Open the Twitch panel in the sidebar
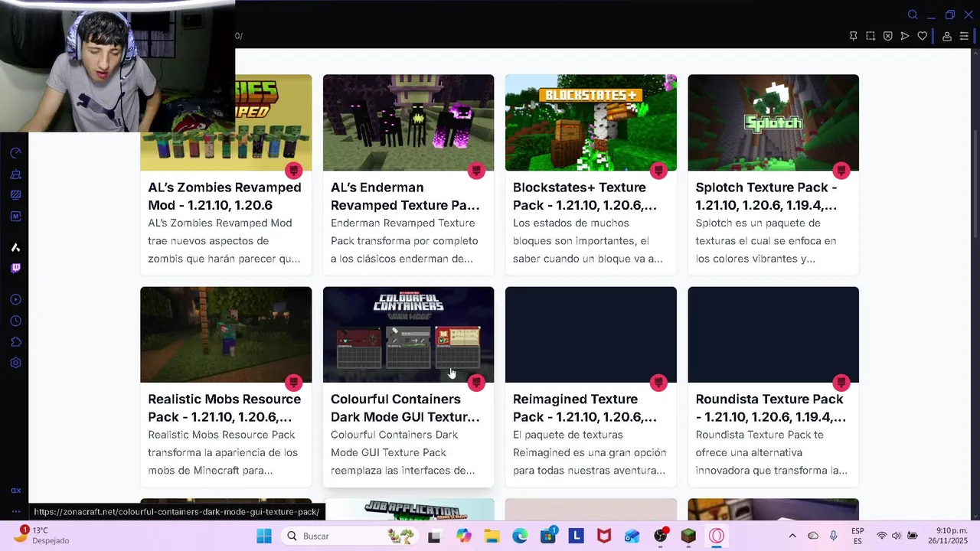 pyautogui.click(x=15, y=268)
